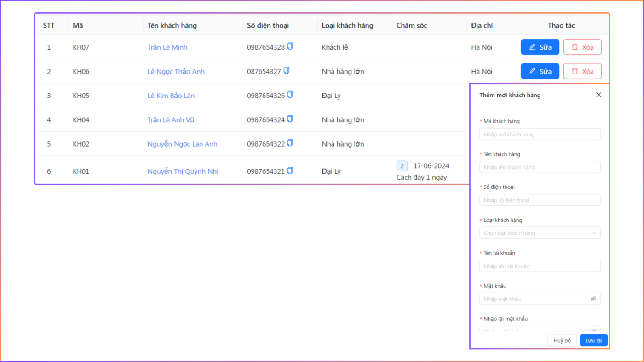The image size is (644, 362).
Task: Copy phone number 0987654326 icon
Action: [290, 95]
